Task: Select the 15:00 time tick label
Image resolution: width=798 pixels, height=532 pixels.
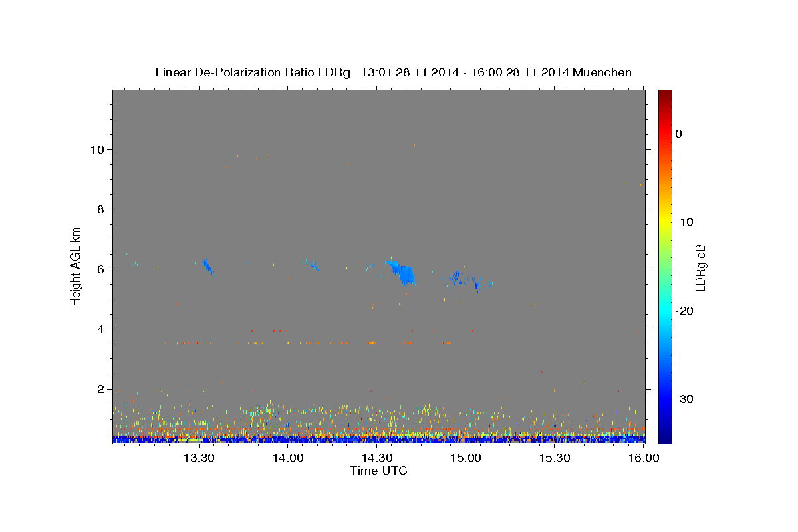Action: click(466, 458)
